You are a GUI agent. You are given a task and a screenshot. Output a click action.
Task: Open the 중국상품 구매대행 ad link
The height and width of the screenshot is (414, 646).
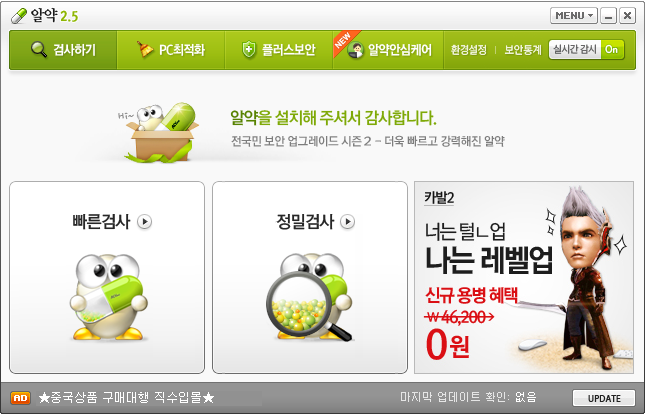pos(126,398)
